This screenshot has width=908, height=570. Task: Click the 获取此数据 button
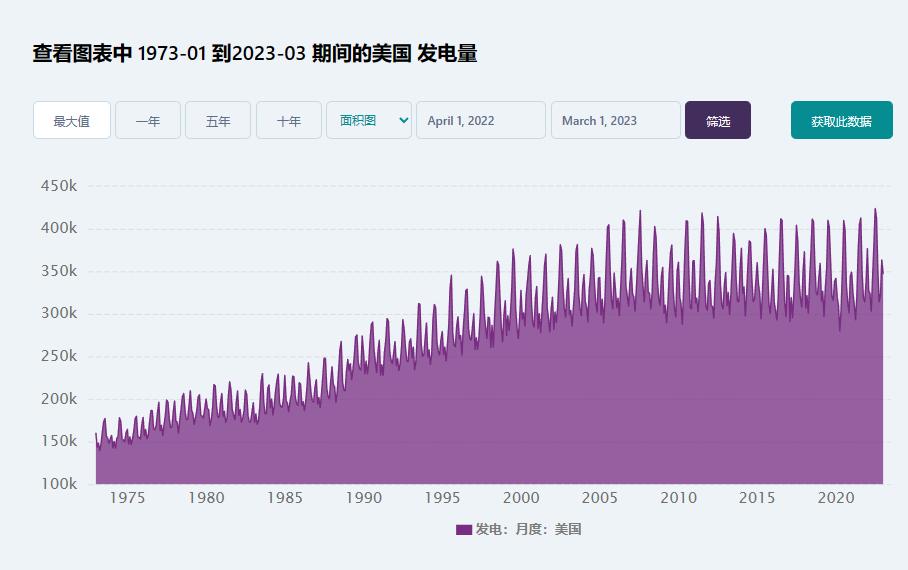pos(841,120)
